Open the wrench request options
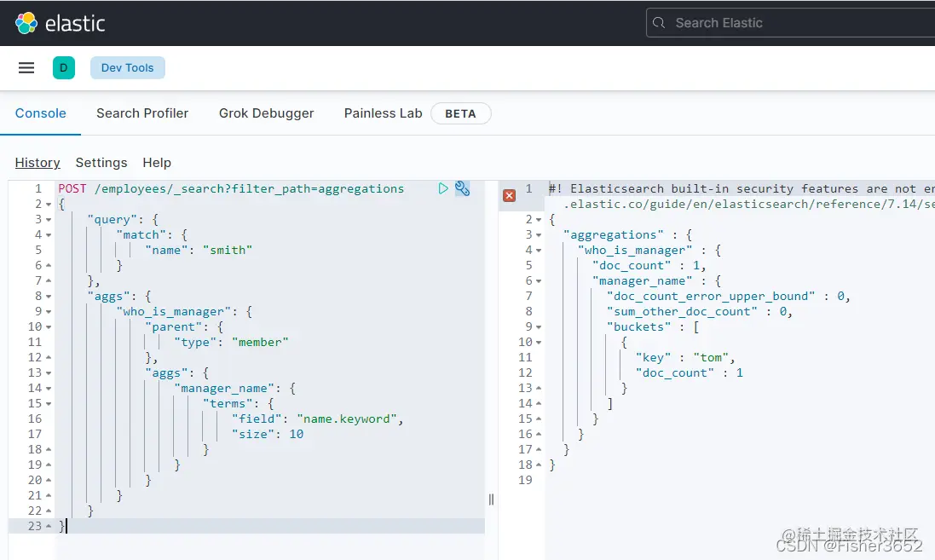The height and width of the screenshot is (560, 935). pos(462,188)
